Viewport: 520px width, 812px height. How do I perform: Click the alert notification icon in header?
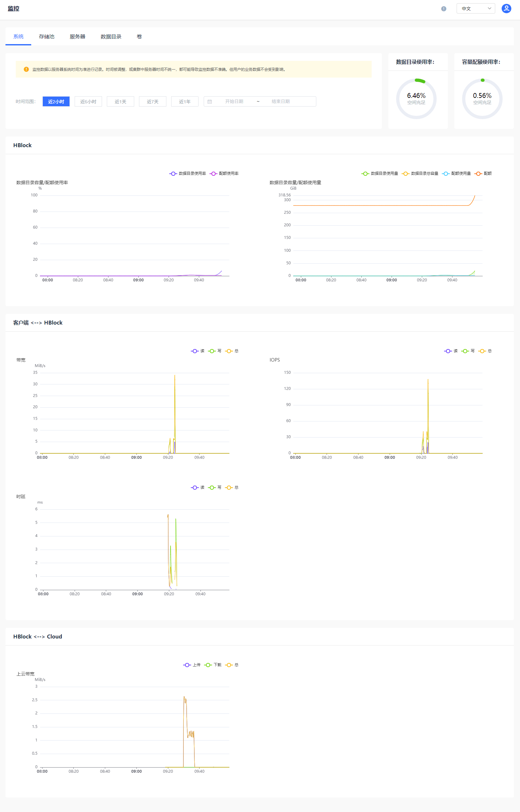pyautogui.click(x=443, y=9)
